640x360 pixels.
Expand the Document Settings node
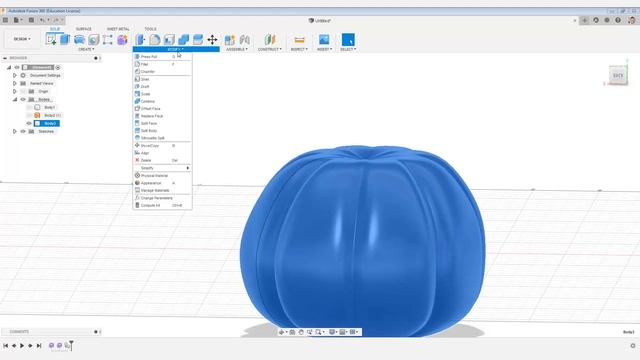click(x=15, y=76)
